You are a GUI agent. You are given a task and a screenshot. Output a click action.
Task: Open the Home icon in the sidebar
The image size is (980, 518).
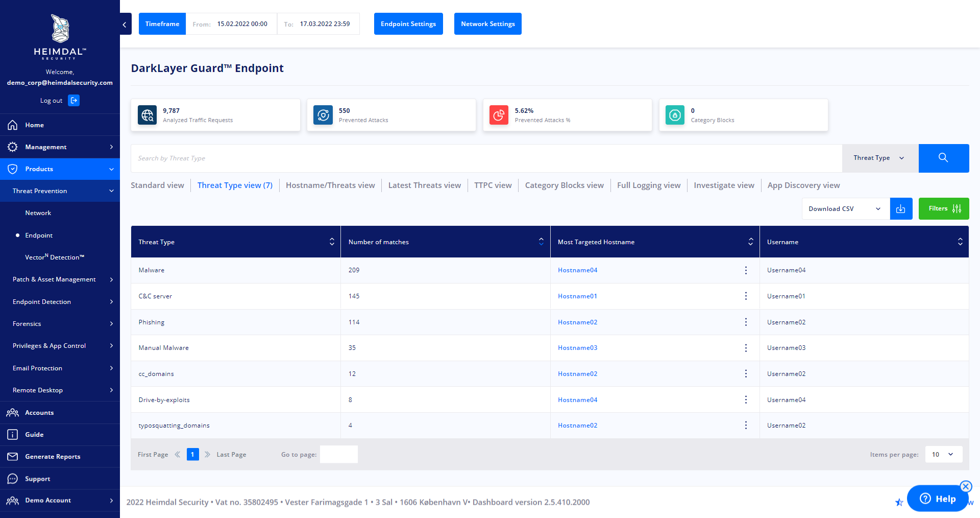[13, 125]
